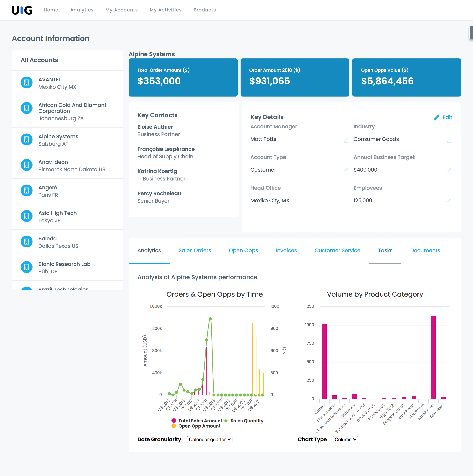
Task: Click the Software bar in volume chart
Action: tap(354, 397)
